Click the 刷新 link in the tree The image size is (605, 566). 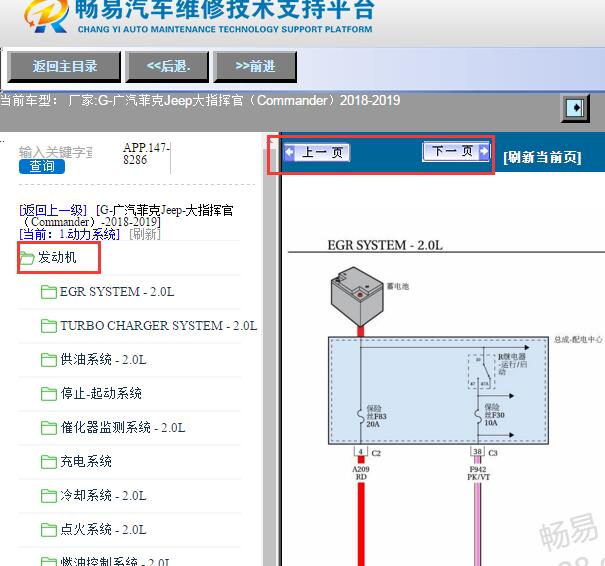(x=145, y=234)
